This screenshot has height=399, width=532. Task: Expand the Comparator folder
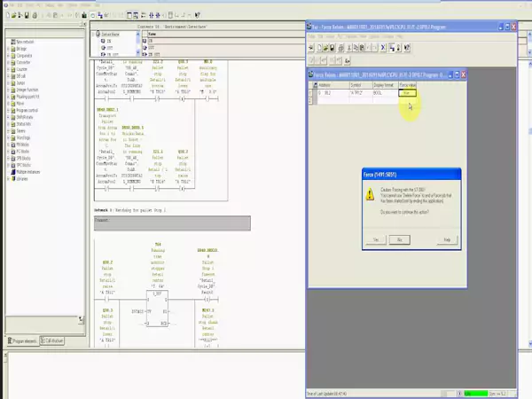coord(8,56)
